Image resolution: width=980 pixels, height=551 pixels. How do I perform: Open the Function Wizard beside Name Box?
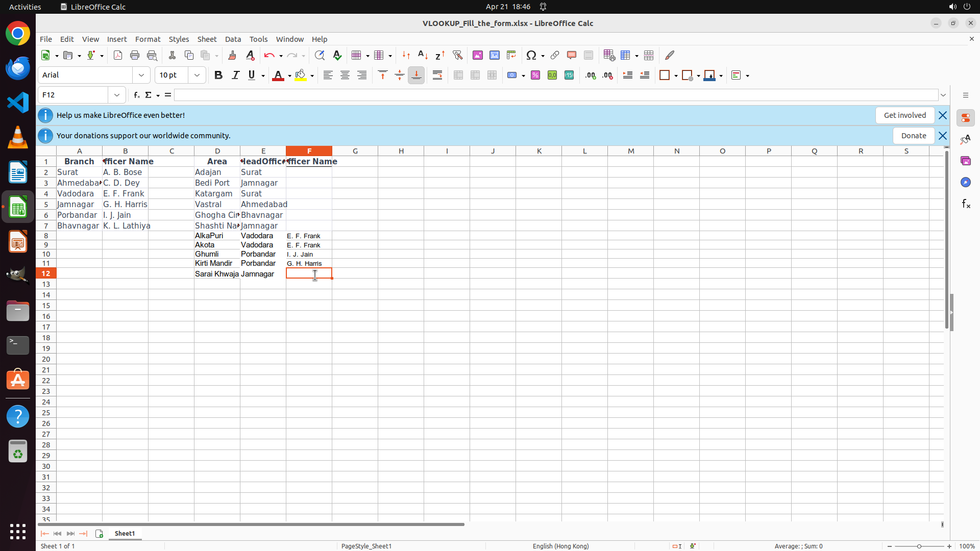136,95
